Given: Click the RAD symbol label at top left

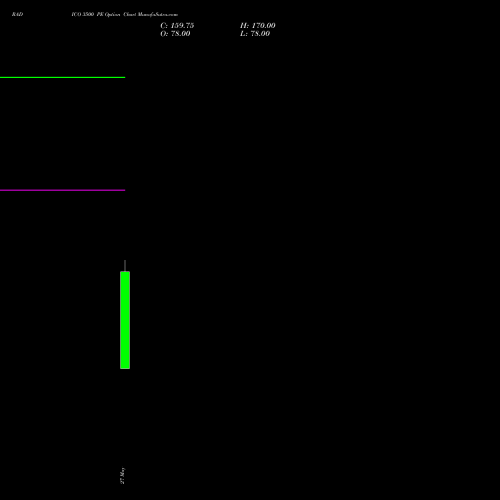Looking at the screenshot, I should tap(17, 14).
